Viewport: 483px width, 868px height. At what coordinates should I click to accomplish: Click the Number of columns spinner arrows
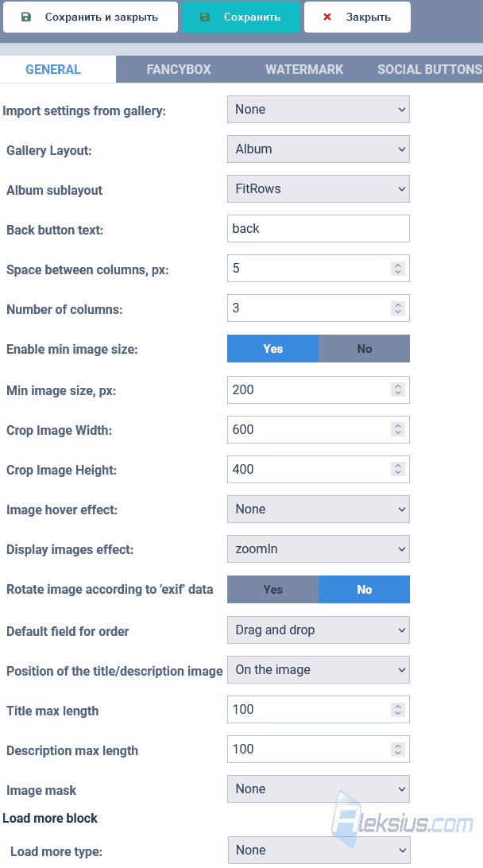point(398,308)
